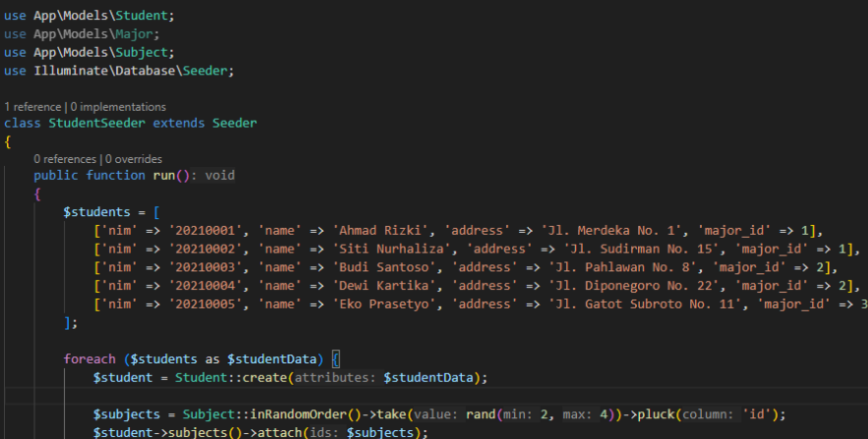Click the "1 reference" code lens above class
868x439 pixels.
[x=32, y=106]
